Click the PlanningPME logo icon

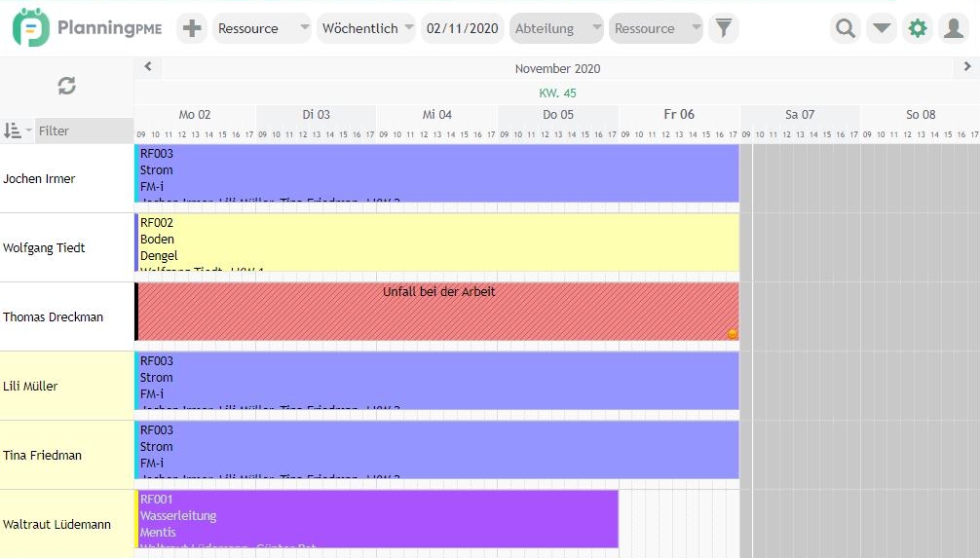[31, 28]
